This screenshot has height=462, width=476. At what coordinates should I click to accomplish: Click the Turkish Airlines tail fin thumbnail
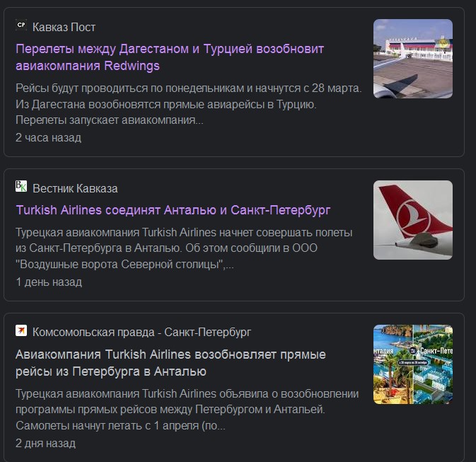[412, 220]
